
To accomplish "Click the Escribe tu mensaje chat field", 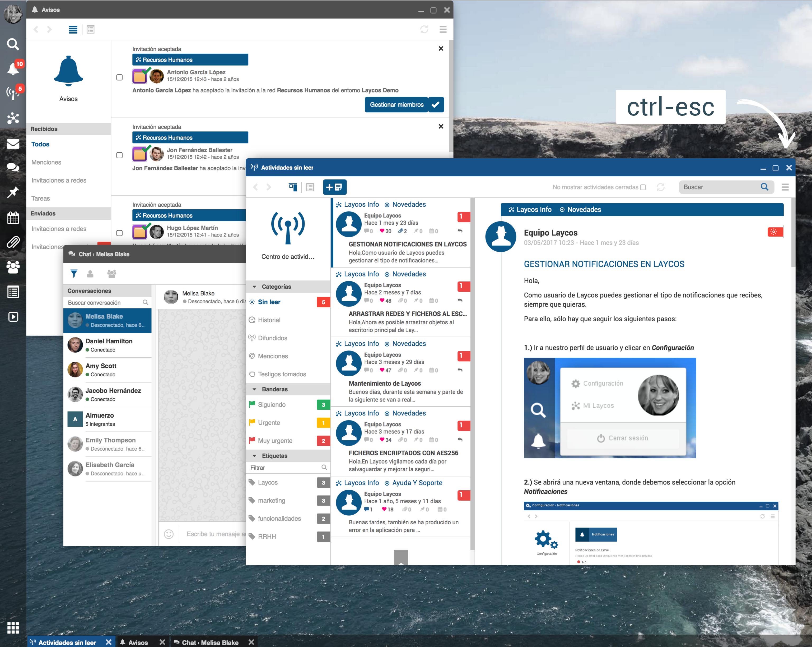I will click(x=216, y=534).
